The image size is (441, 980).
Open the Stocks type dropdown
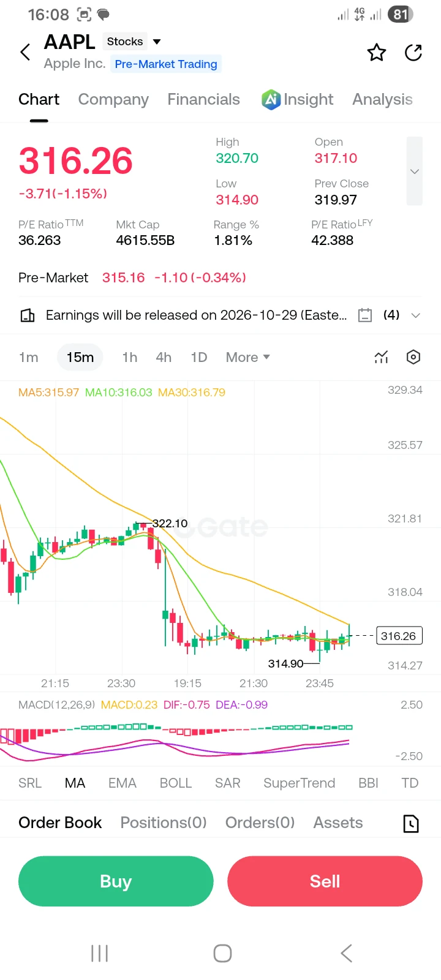click(133, 42)
